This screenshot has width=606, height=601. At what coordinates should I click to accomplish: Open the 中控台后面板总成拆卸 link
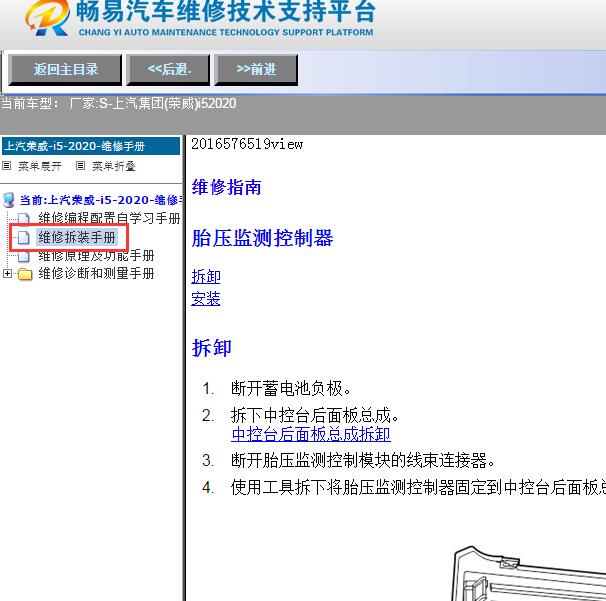point(311,434)
